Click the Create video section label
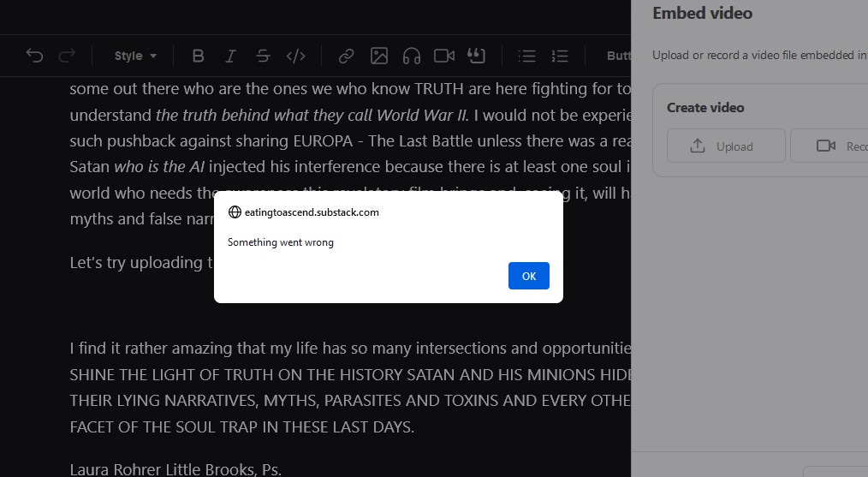Screen dimensions: 868x477 point(705,108)
